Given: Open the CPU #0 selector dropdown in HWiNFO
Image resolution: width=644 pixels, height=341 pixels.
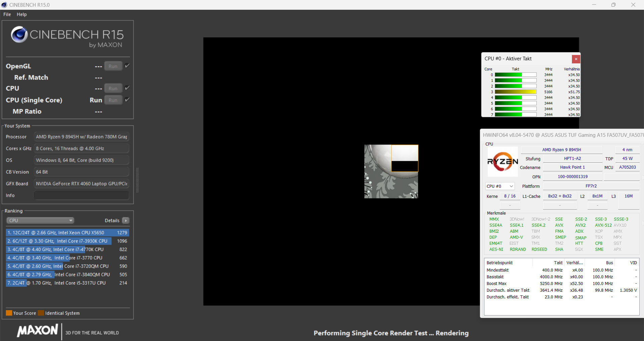Looking at the screenshot, I should (x=500, y=186).
